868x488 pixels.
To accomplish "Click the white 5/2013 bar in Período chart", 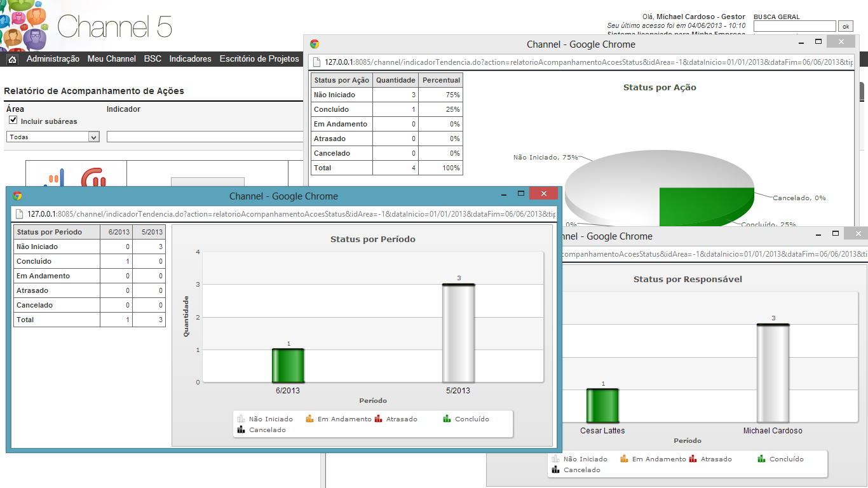I will 458,333.
